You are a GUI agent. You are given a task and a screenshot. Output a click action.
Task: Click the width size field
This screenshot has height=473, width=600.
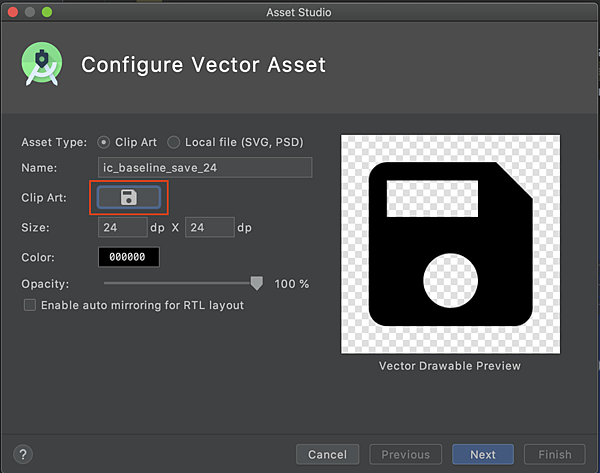(122, 227)
